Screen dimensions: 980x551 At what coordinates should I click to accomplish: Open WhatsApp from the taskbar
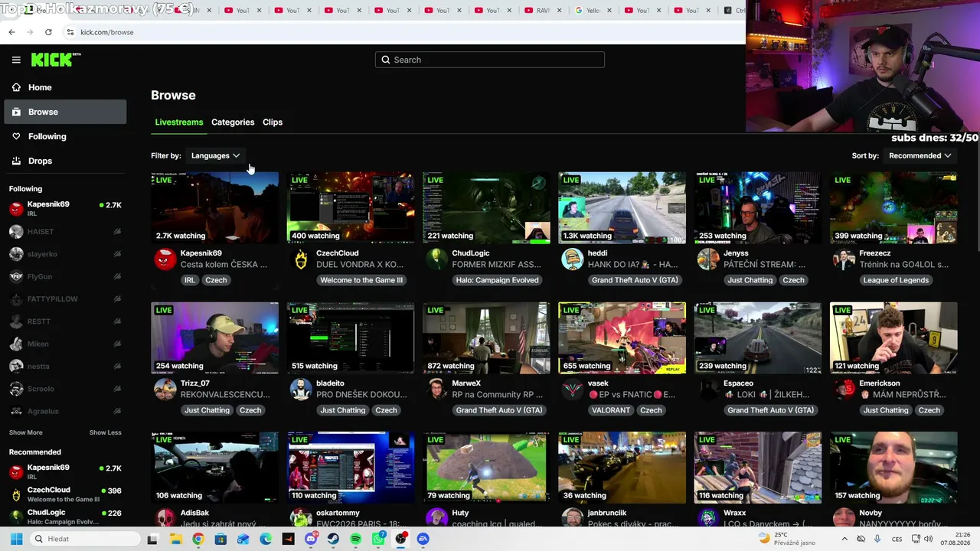[378, 539]
